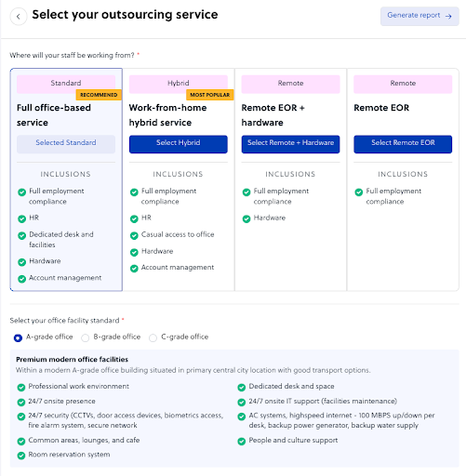Click the Select Hybrid button

click(x=179, y=144)
